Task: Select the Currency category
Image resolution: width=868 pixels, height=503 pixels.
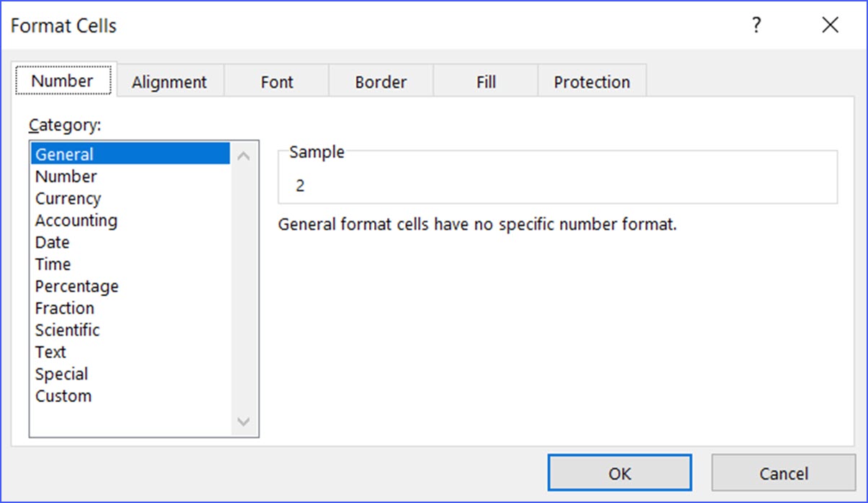Action: click(68, 198)
